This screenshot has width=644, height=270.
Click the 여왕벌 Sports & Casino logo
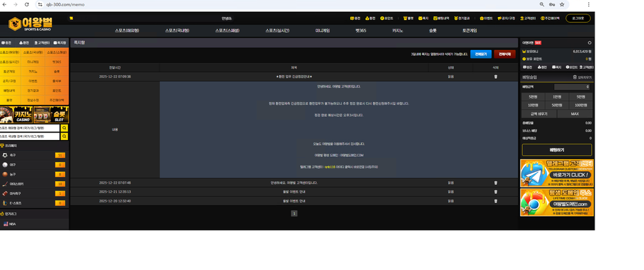(x=31, y=24)
